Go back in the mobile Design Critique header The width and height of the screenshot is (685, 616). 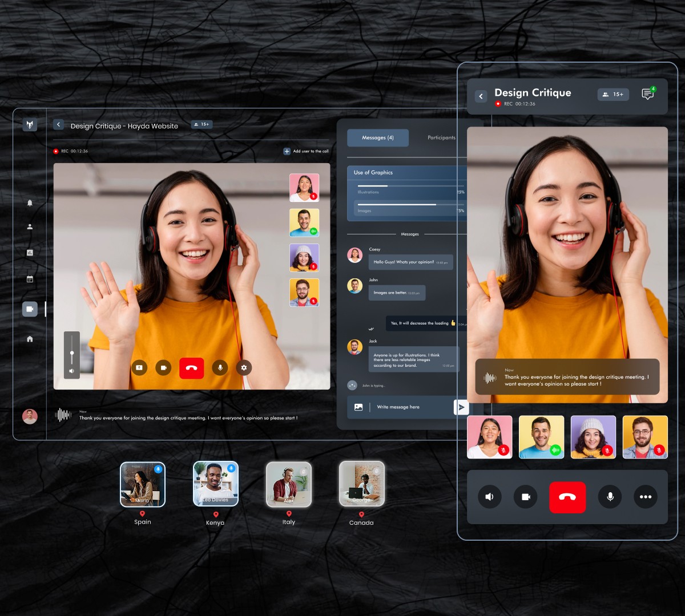click(x=481, y=96)
